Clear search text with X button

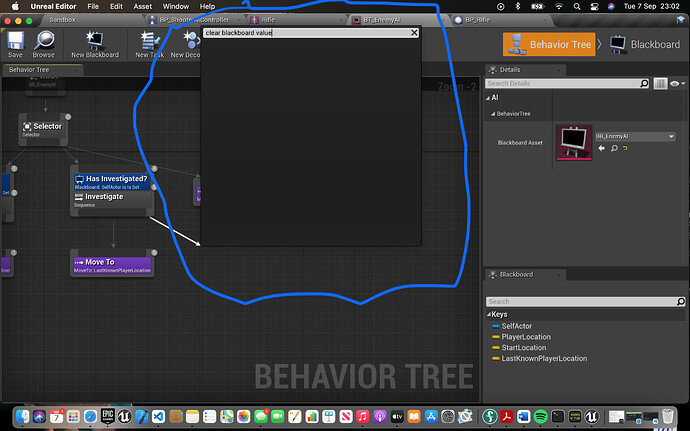click(414, 33)
